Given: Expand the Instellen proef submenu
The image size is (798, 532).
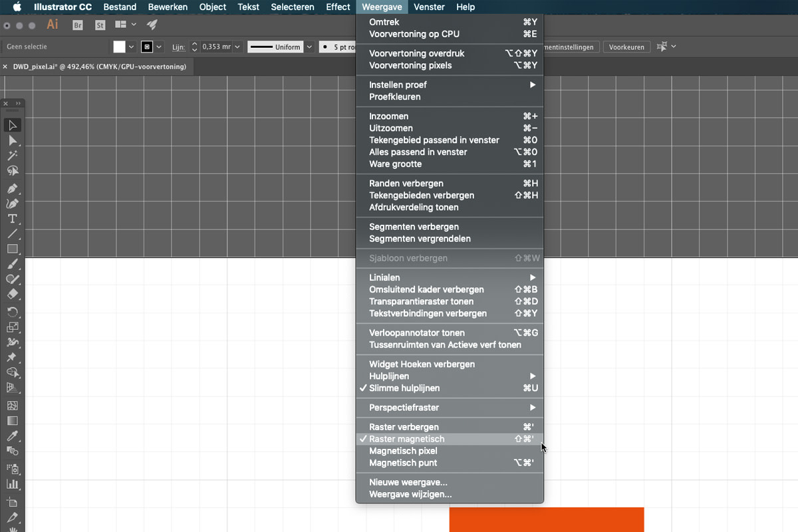Looking at the screenshot, I should [x=450, y=84].
